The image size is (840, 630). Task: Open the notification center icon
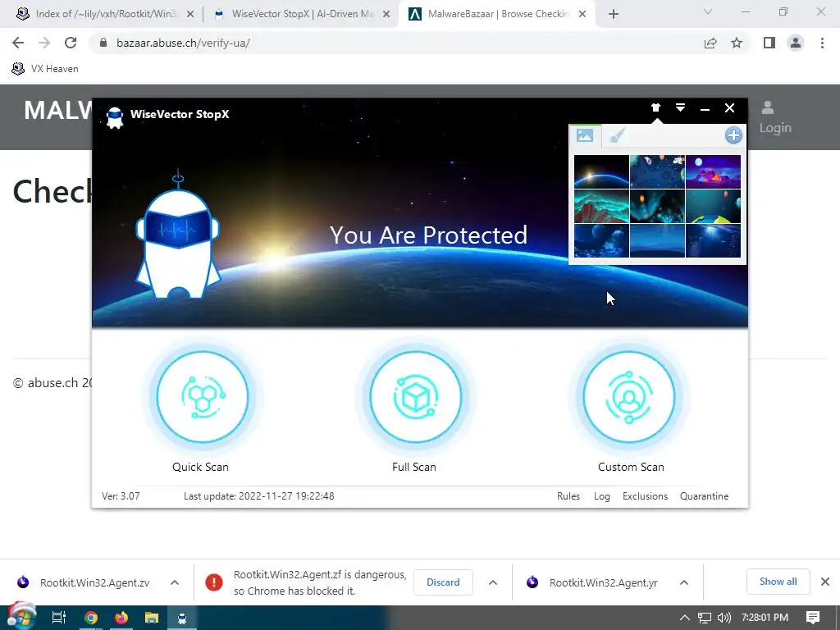[813, 618]
